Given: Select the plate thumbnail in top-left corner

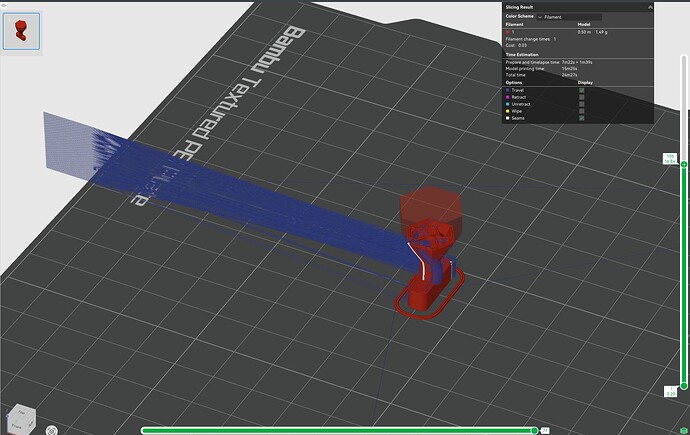Looking at the screenshot, I should [x=21, y=31].
